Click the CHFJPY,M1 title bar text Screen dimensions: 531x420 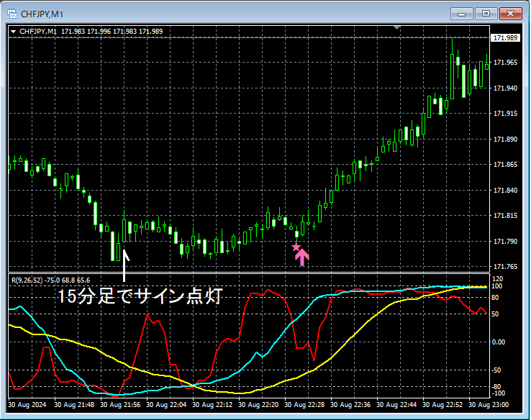pyautogui.click(x=42, y=14)
